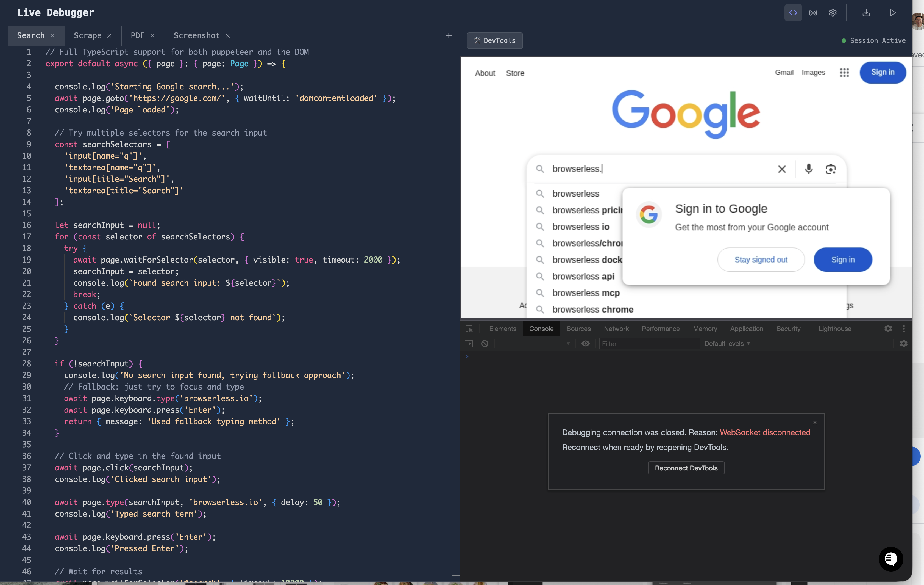
Task: Click the console Filter input
Action: click(x=649, y=343)
